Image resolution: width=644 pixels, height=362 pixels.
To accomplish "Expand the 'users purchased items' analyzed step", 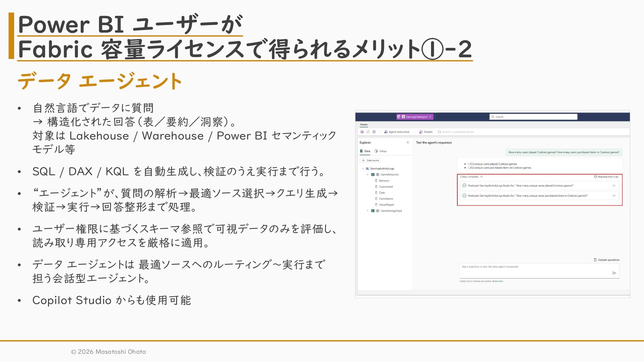I will [614, 195].
